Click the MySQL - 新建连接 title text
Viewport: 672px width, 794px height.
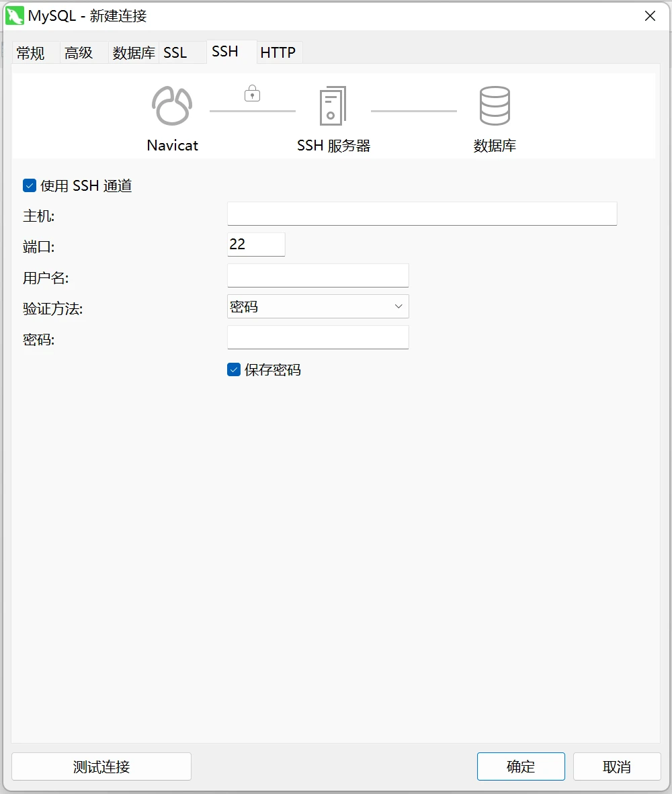(x=87, y=16)
